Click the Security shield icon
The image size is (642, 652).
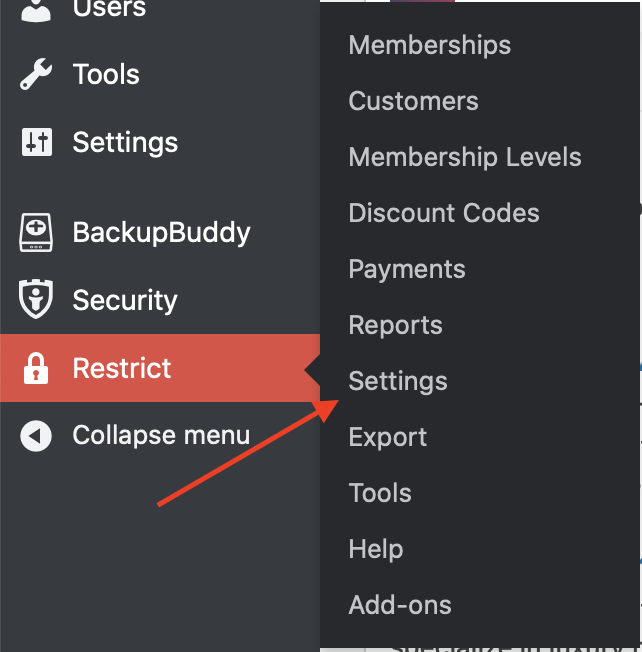tap(36, 299)
